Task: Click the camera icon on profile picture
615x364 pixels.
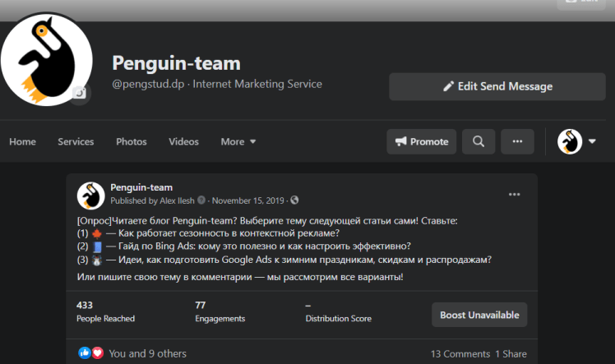Action: point(80,94)
